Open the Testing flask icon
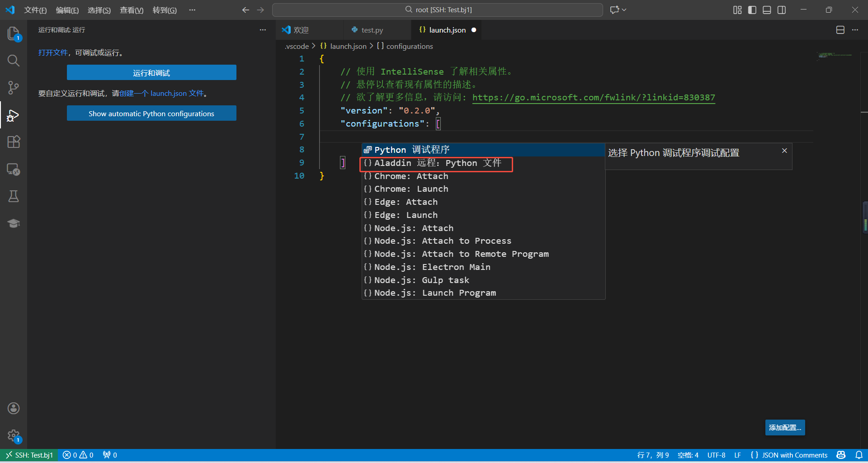868x463 pixels. [14, 196]
